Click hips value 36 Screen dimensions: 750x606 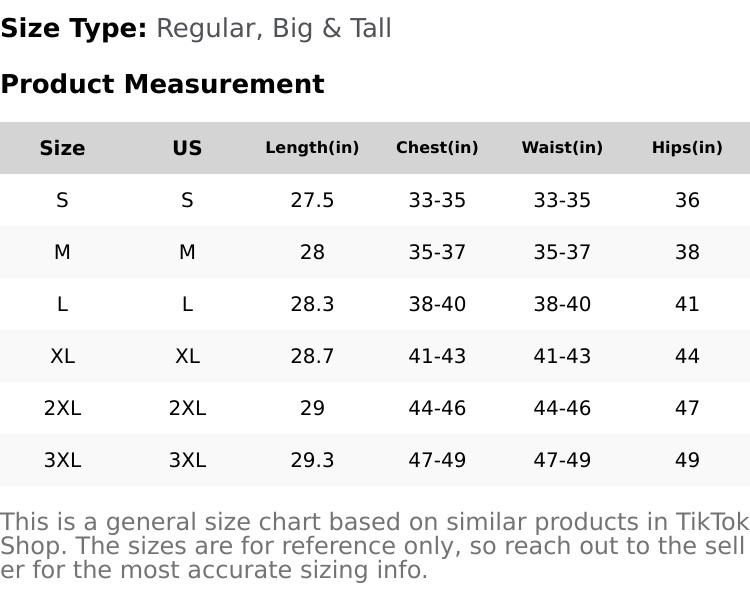pos(687,200)
